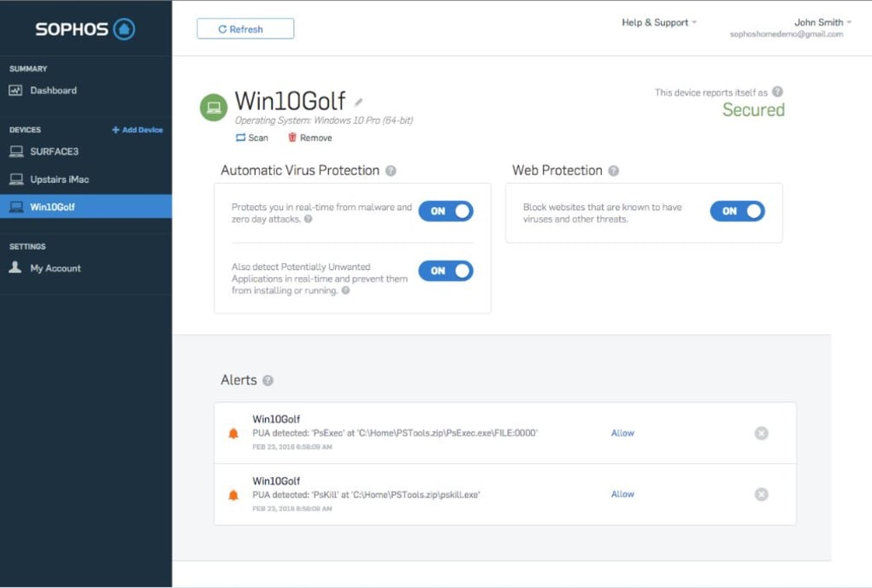
Task: Click help icon after installing or running
Action: [x=345, y=290]
